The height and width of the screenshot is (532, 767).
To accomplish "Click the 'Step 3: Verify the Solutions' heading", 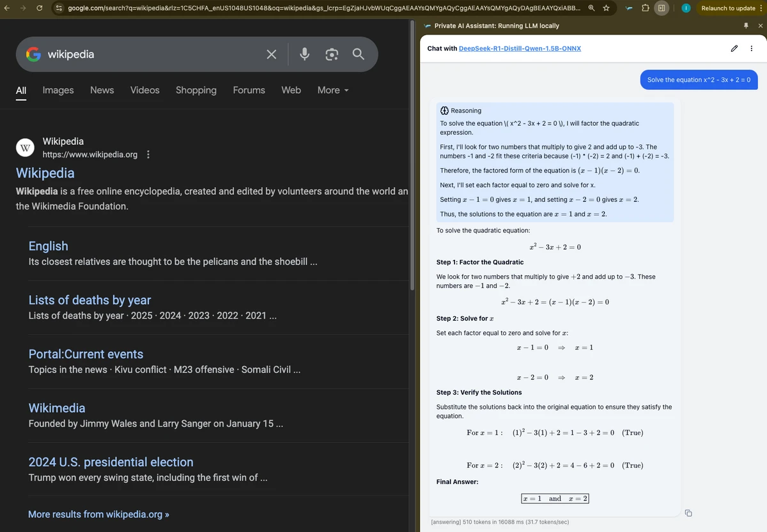I will [x=479, y=393].
